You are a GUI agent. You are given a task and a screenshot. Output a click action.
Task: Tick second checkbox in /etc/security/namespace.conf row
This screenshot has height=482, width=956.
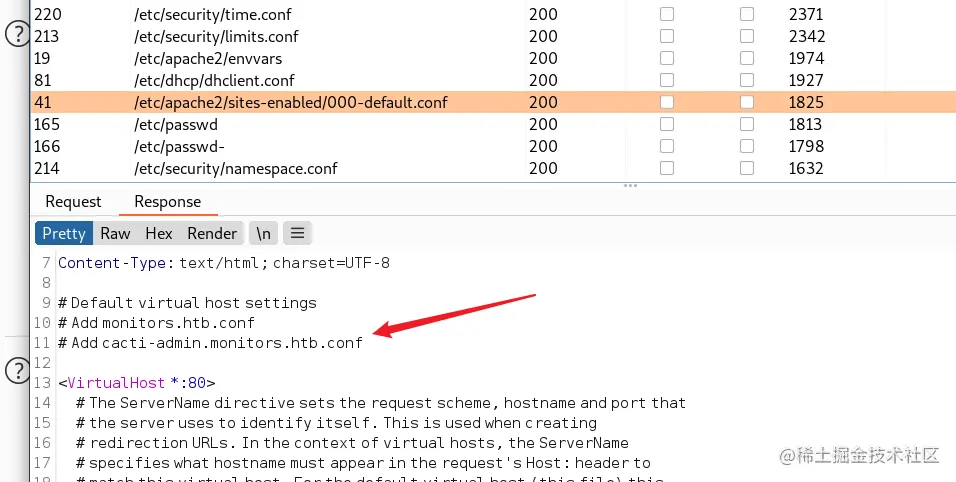click(747, 168)
